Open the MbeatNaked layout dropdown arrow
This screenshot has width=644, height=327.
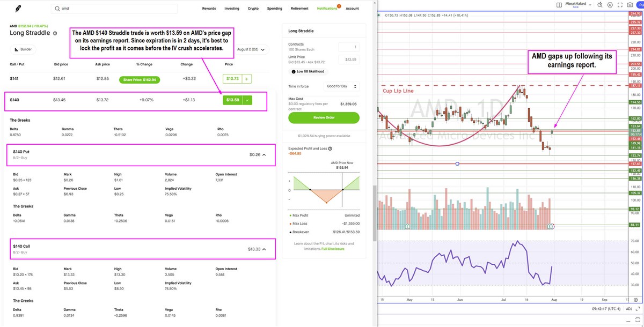pyautogui.click(x=590, y=5)
